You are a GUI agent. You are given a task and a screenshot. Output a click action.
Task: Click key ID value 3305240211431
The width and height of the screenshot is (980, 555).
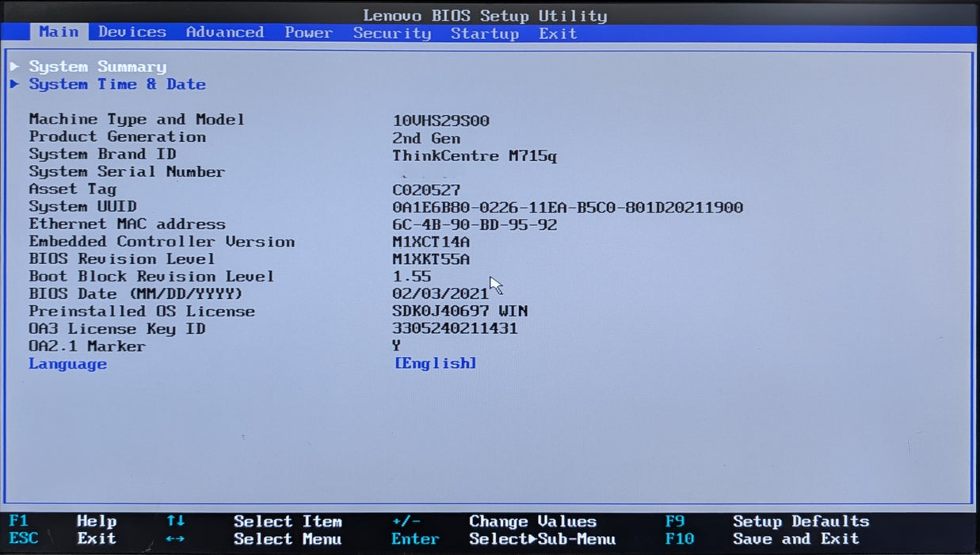[x=456, y=329]
